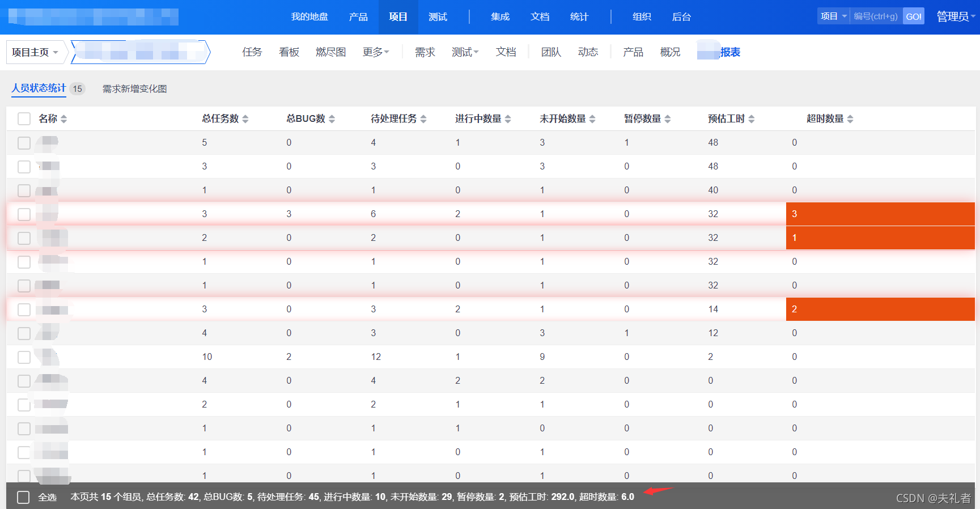Check the row with 超时数量 3
Viewport: 980px width, 509px height.
[x=24, y=214]
